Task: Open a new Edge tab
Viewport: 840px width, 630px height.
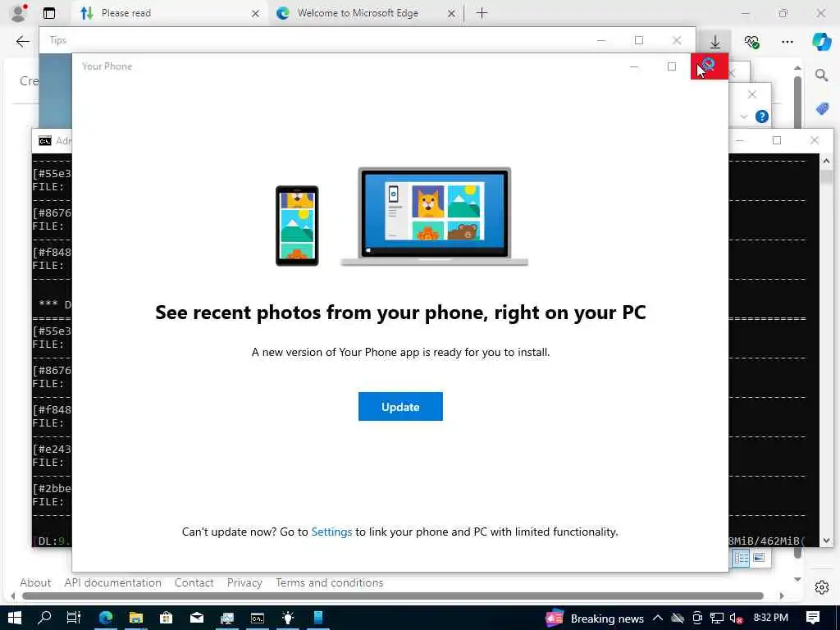Action: [x=482, y=13]
